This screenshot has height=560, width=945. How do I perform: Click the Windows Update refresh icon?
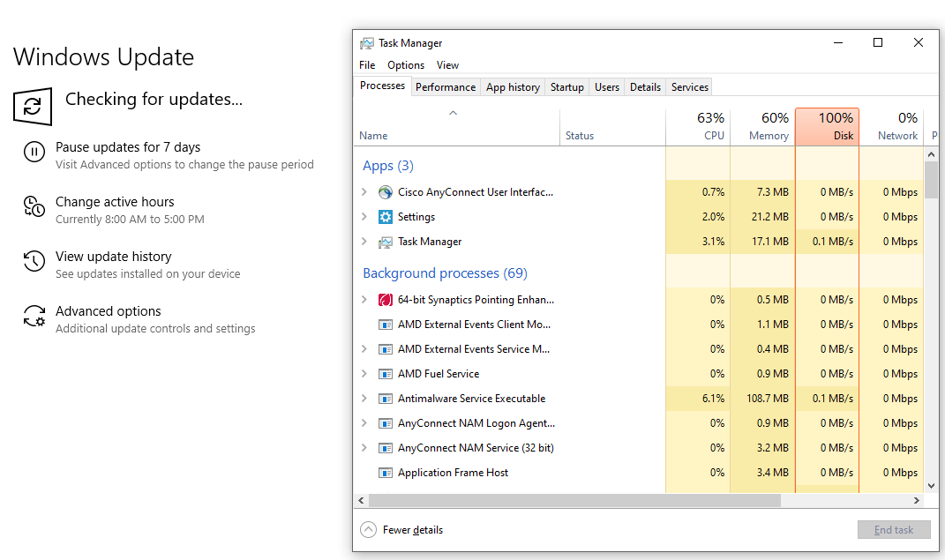point(33,107)
